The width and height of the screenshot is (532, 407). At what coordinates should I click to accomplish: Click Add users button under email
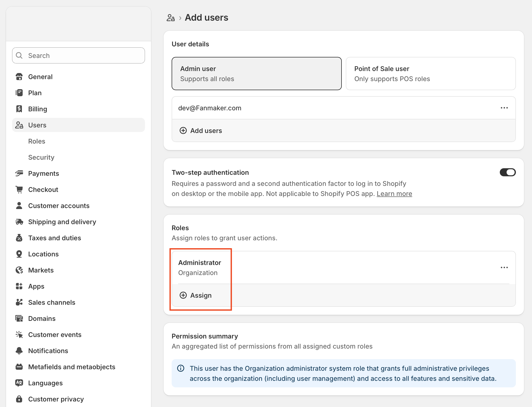coord(201,130)
